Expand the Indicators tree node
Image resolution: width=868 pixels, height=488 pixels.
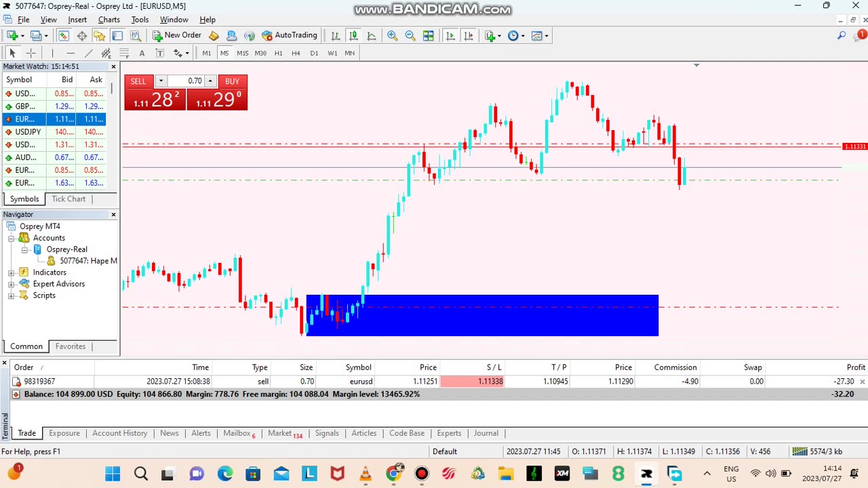11,272
